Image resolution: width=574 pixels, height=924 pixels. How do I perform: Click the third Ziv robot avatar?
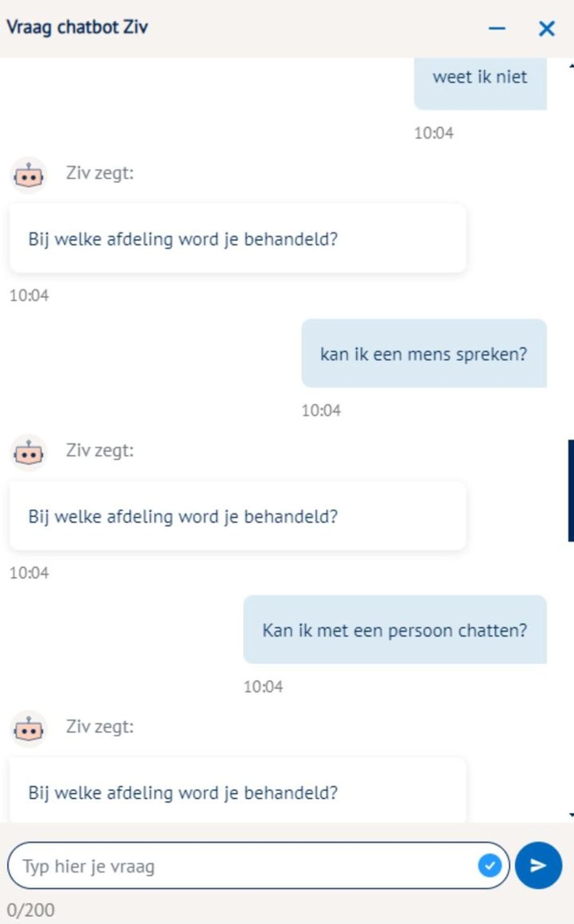[x=29, y=729]
